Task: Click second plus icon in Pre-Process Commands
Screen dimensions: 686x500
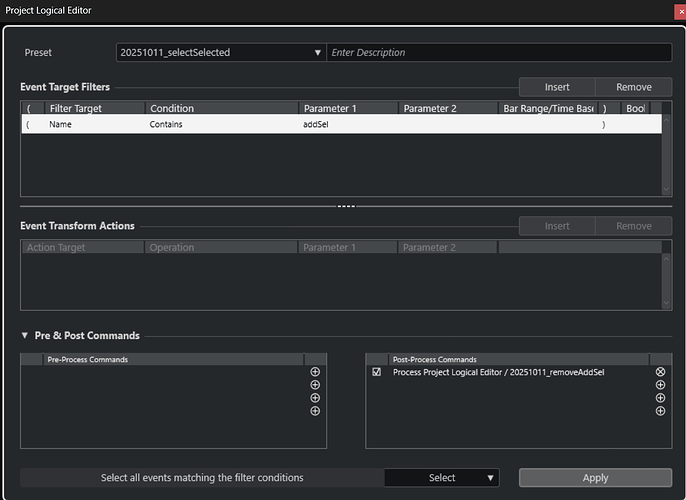Action: coord(315,385)
